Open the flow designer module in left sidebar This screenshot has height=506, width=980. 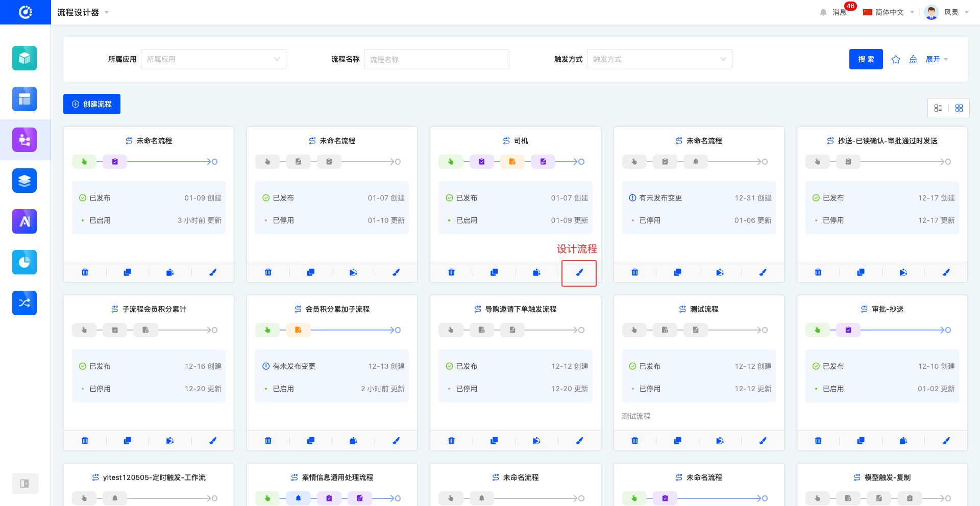tap(24, 140)
